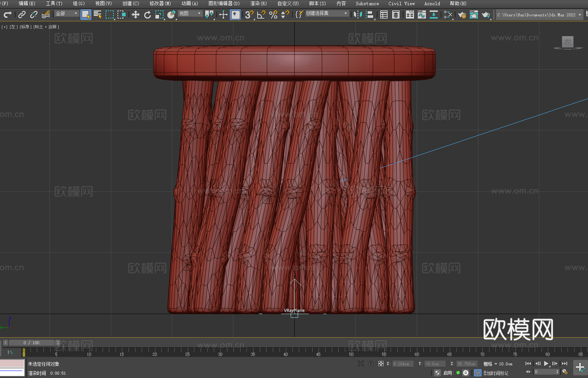
Task: Click Render Production teapot icon
Action: point(486,14)
